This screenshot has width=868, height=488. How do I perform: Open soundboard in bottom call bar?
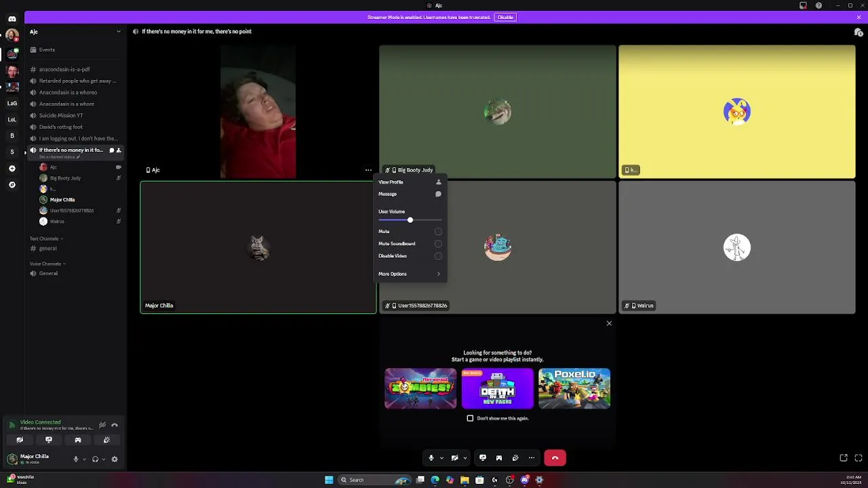point(515,458)
